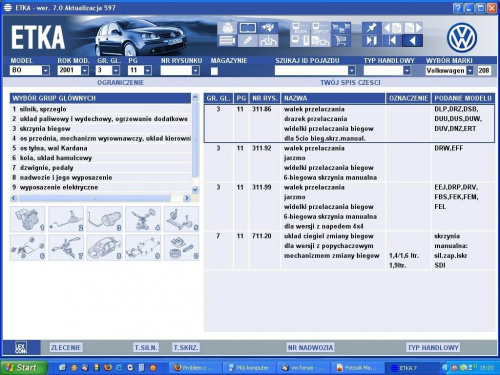Select 'dzwignie, pedaly' group
The image size is (500, 375).
[101, 168]
